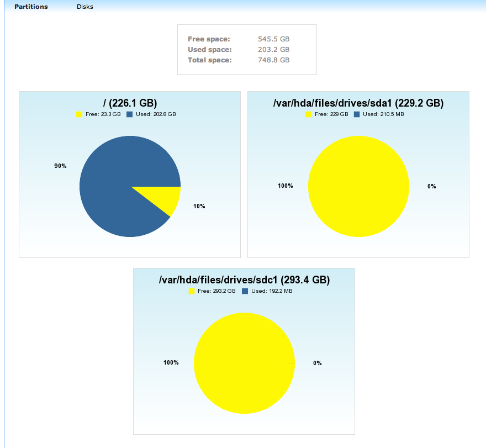Click the Used space value 203.2 GB

click(273, 50)
